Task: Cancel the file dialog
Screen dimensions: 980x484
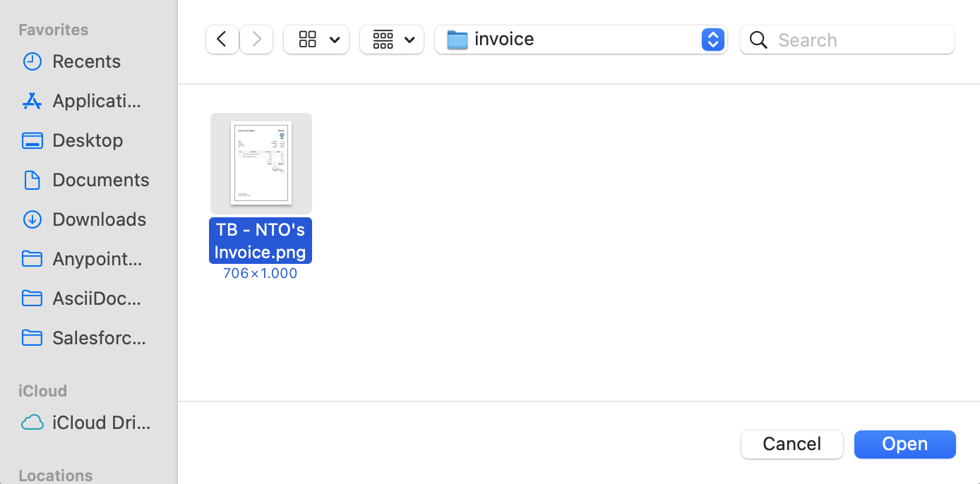Action: tap(792, 444)
